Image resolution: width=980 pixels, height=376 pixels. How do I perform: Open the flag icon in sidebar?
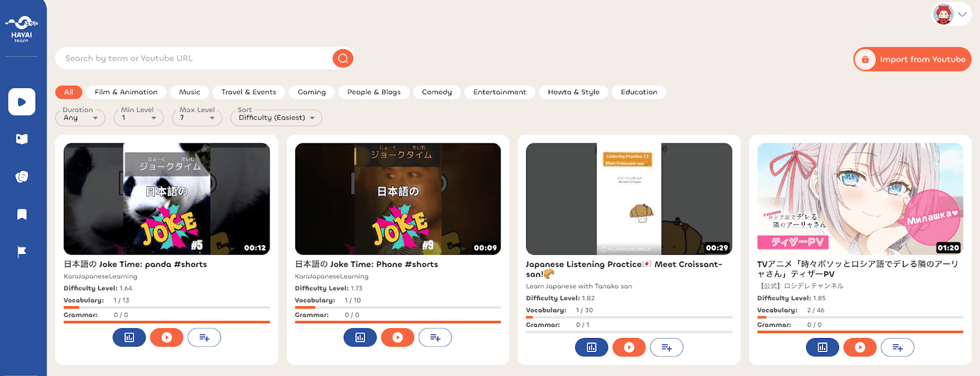21,252
